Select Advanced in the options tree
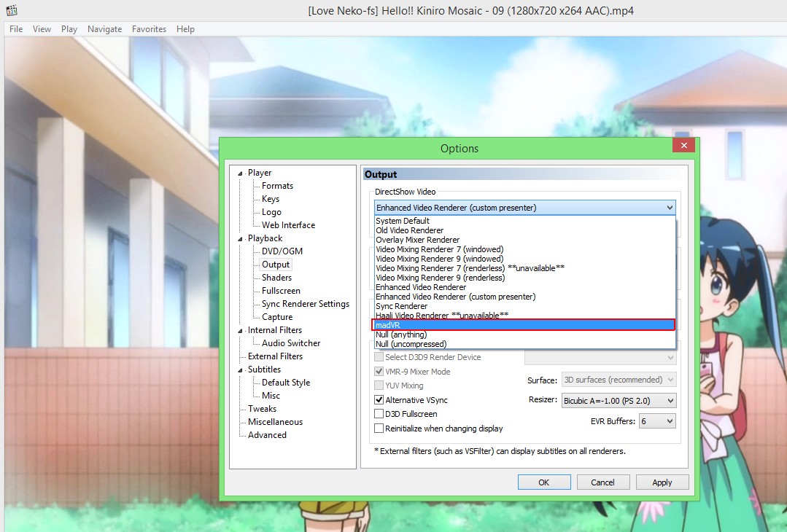The height and width of the screenshot is (532, 787). click(267, 435)
